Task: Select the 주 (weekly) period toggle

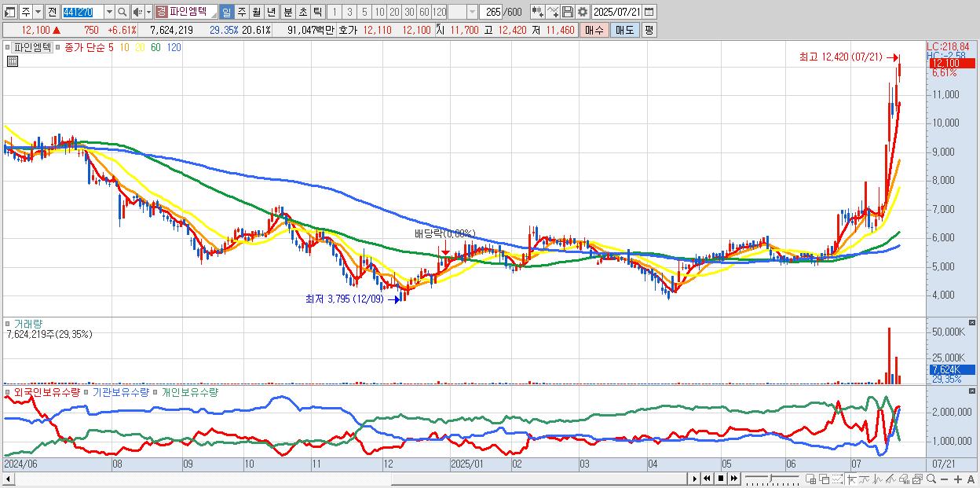Action: [241, 12]
